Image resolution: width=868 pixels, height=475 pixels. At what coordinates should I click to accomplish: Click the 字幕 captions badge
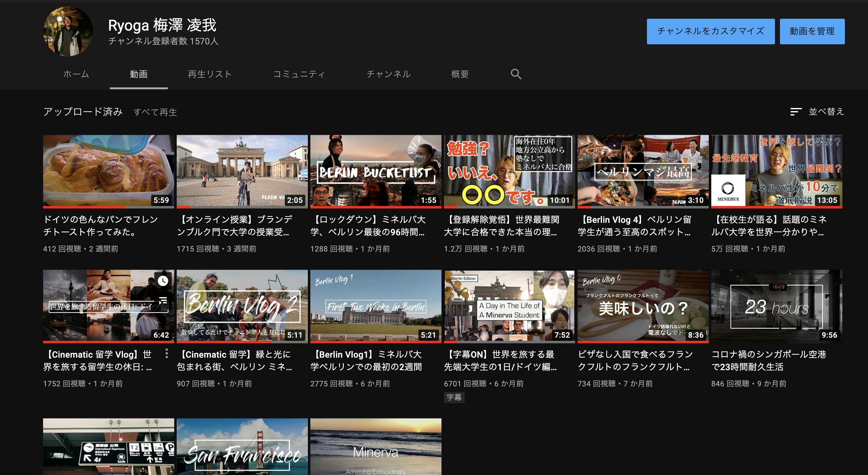pyautogui.click(x=454, y=398)
